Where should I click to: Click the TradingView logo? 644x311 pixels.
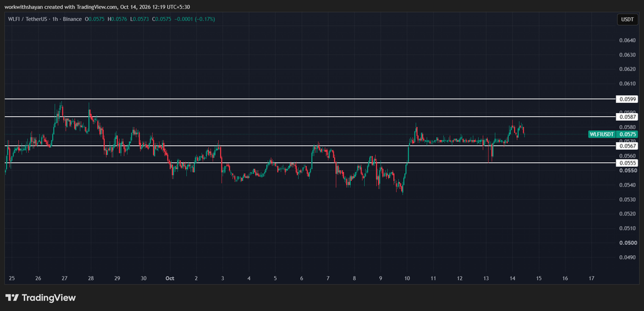pos(41,298)
